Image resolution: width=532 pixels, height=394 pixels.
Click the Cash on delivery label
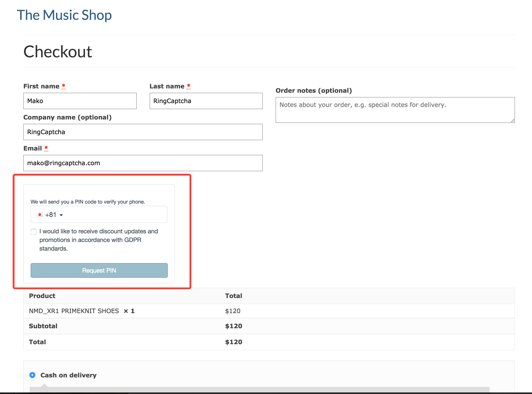point(68,375)
